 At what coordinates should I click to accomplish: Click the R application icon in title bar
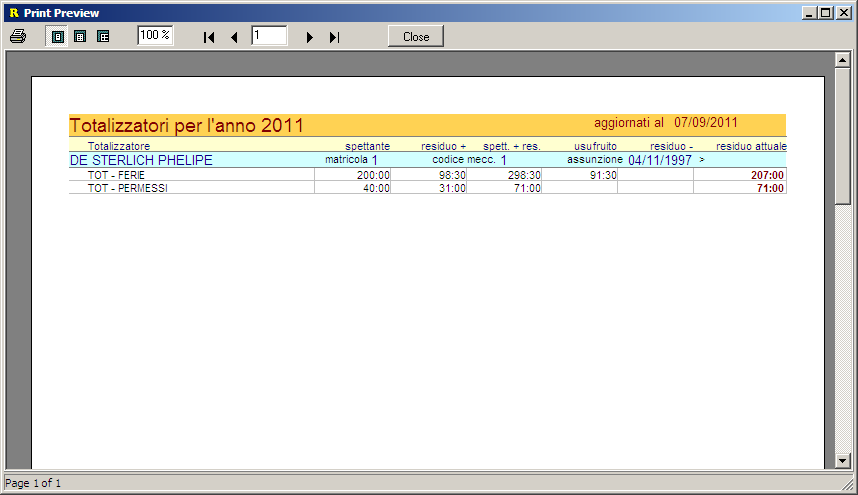click(14, 13)
